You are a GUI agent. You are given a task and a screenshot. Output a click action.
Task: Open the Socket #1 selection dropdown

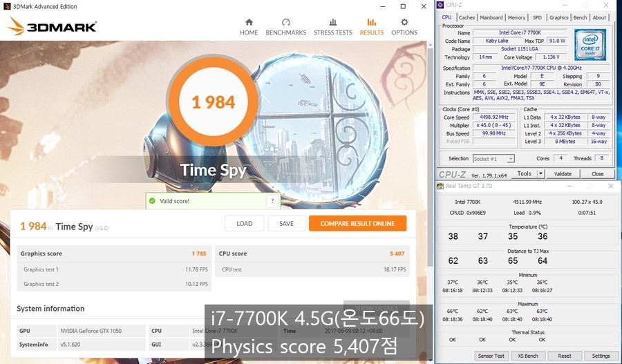coord(493,159)
